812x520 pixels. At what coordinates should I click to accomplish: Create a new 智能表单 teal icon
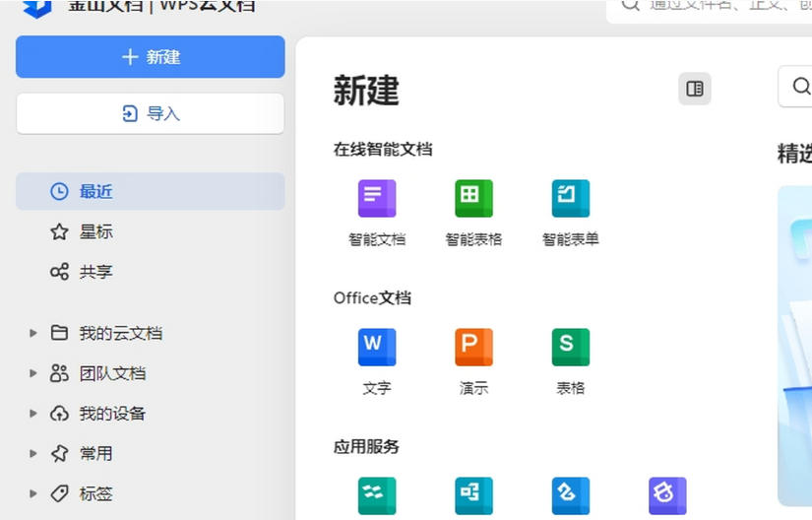(x=571, y=198)
